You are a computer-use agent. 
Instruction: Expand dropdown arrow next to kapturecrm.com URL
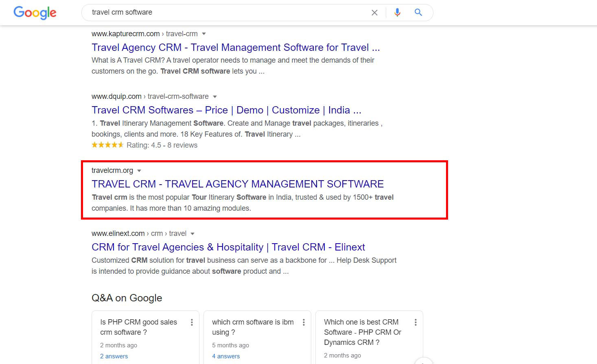coord(204,34)
